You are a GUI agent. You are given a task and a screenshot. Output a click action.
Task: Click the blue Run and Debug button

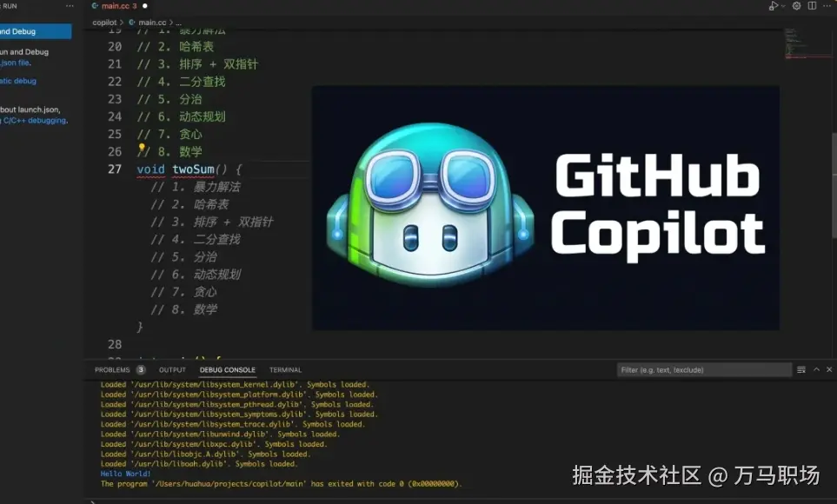[x=36, y=31]
